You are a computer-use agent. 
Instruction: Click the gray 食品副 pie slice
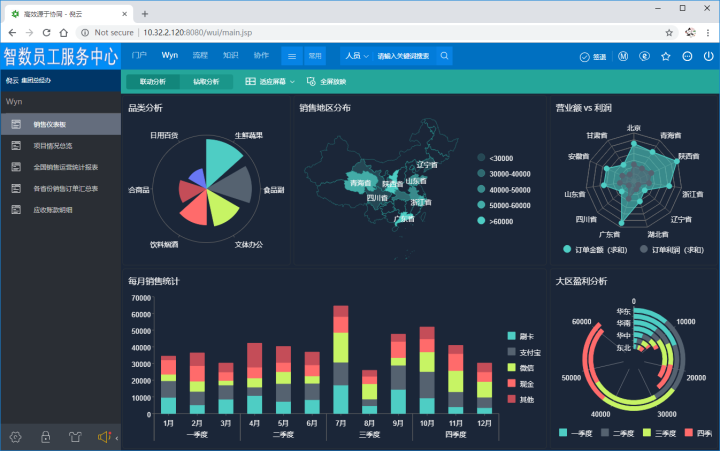(x=234, y=186)
